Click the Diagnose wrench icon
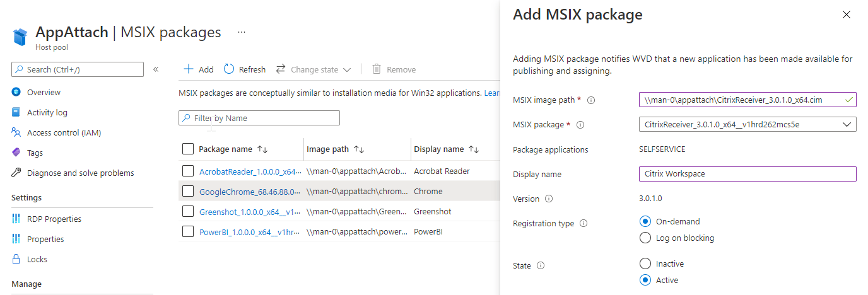868x295 pixels. coord(16,173)
